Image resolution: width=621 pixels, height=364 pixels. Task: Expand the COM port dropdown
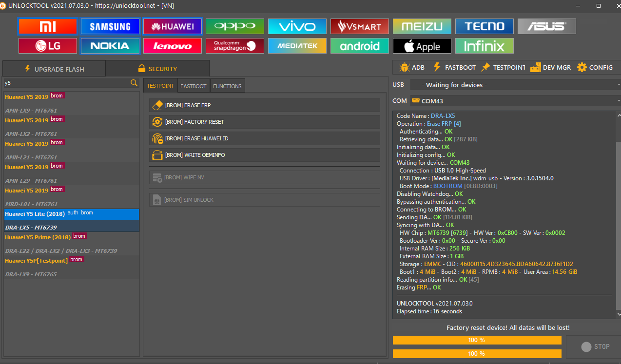click(515, 101)
